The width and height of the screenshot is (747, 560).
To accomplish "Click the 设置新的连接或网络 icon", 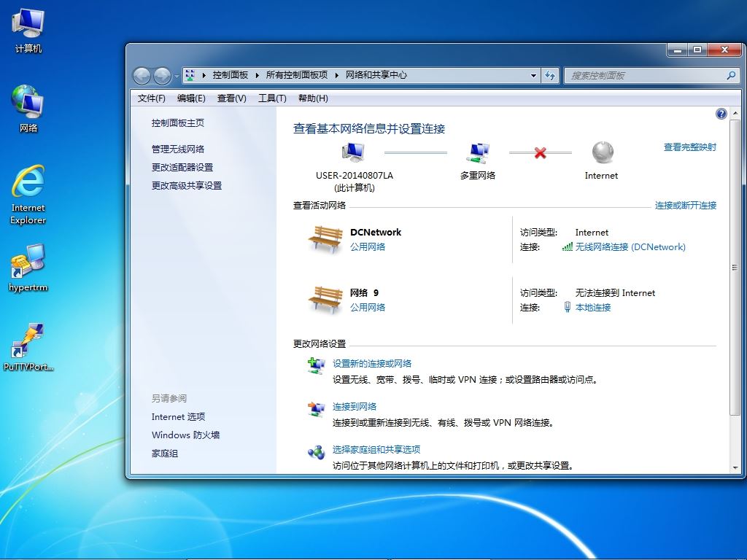I will [x=315, y=365].
